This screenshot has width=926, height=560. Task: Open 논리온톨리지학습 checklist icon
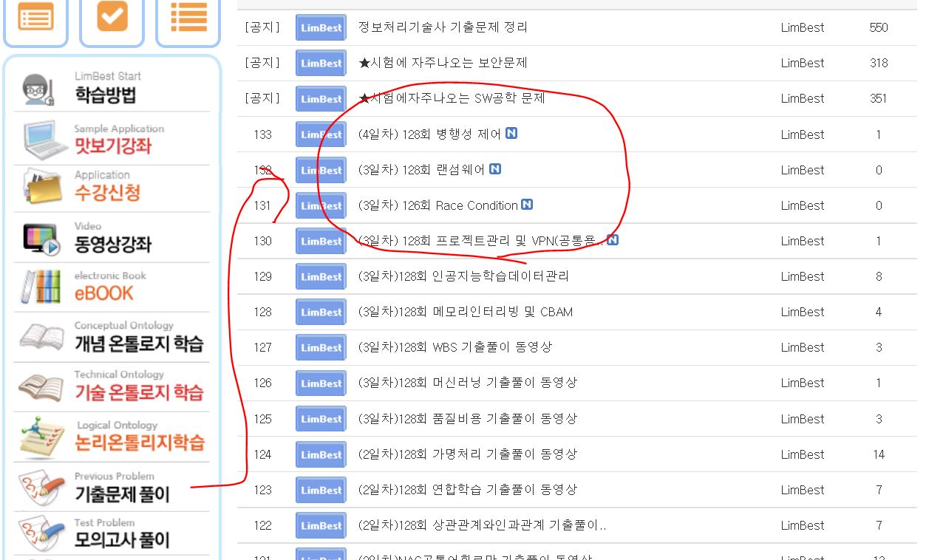[43, 437]
